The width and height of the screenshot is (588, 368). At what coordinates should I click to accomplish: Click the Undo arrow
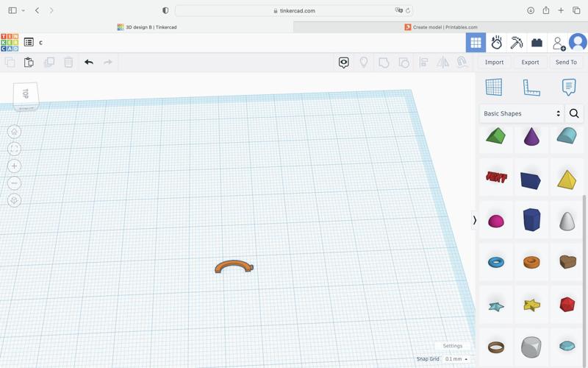pos(89,63)
